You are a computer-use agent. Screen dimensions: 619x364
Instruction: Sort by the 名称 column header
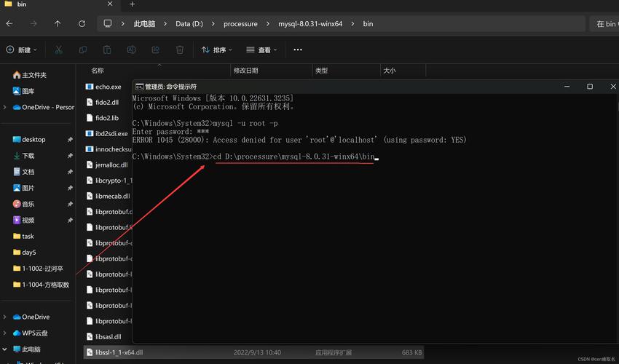tap(98, 71)
